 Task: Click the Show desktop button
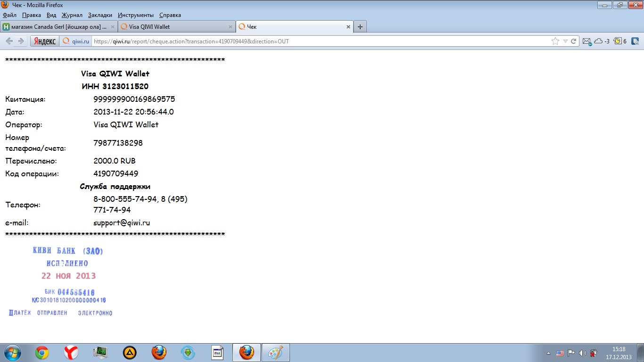[640, 353]
